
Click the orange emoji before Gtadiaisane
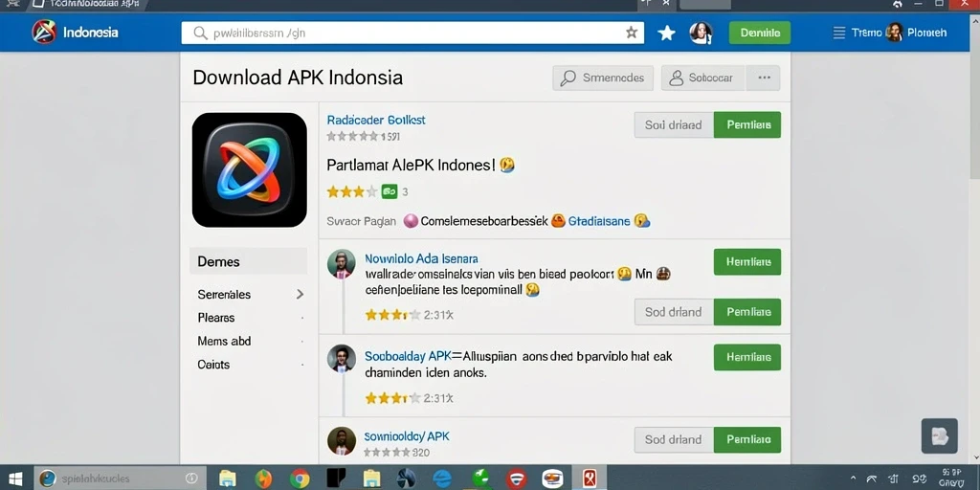558,221
